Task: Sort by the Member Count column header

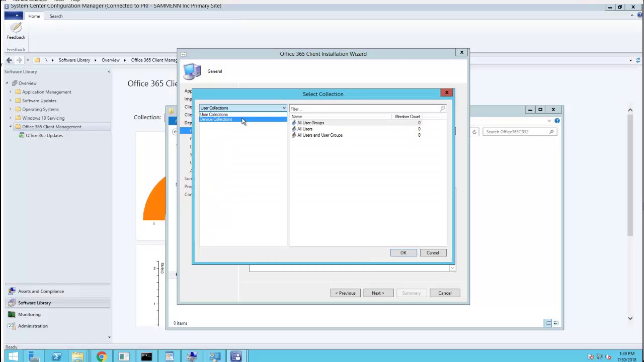Action: click(408, 117)
